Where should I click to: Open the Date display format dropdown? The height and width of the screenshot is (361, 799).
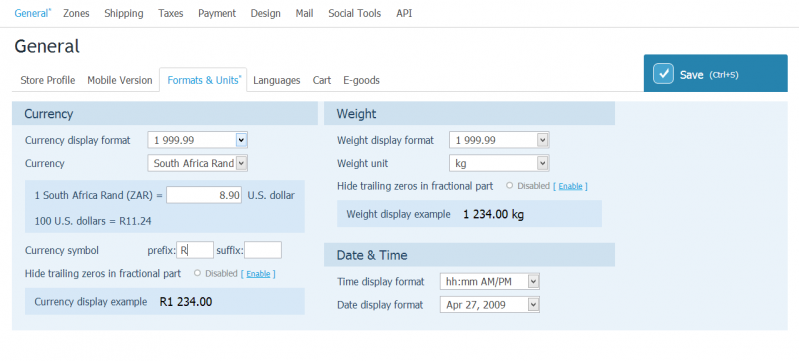[489, 305]
